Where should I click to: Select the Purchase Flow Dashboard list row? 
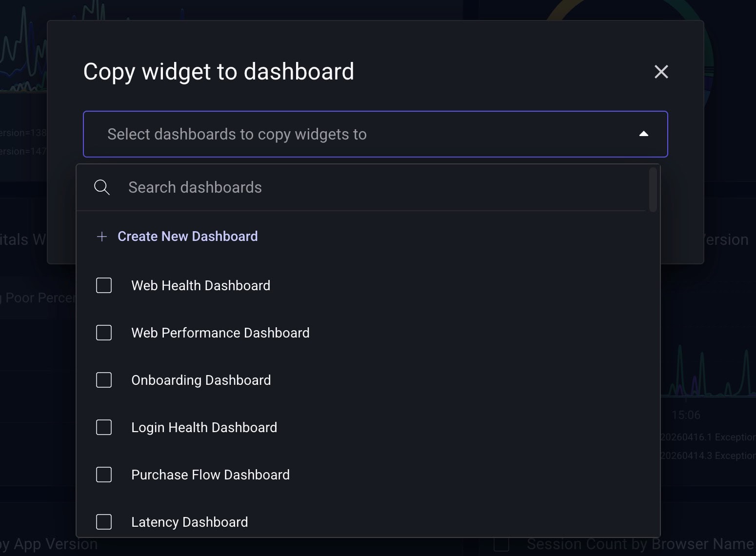[x=210, y=474]
